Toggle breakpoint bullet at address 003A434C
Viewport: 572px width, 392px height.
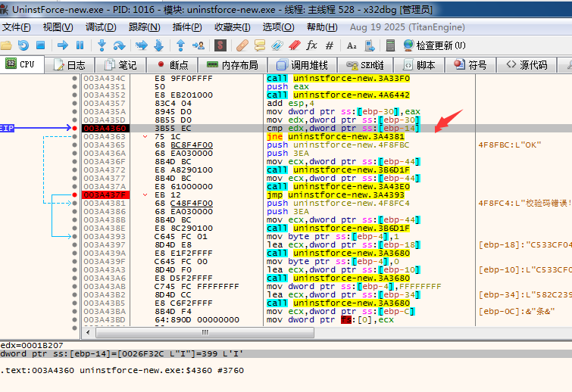click(74, 79)
